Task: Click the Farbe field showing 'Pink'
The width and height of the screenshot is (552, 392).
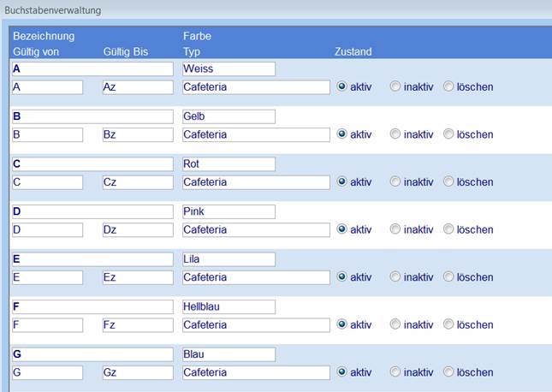Action: [229, 211]
